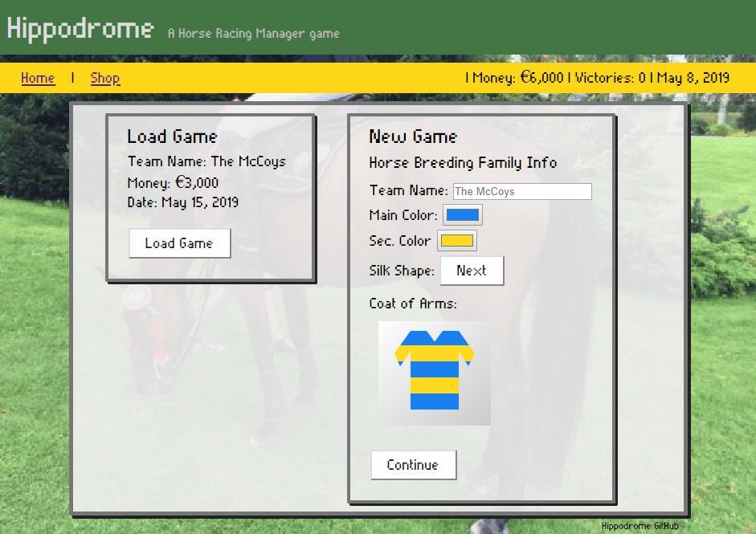
Task: Click the Hippodrome title logo
Action: [x=80, y=29]
